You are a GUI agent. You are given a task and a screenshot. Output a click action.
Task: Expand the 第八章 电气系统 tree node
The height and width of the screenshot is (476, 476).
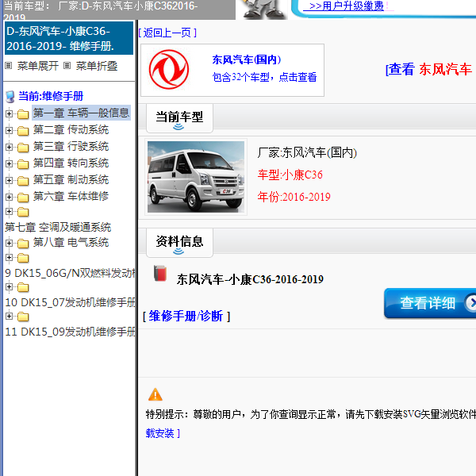click(x=9, y=244)
